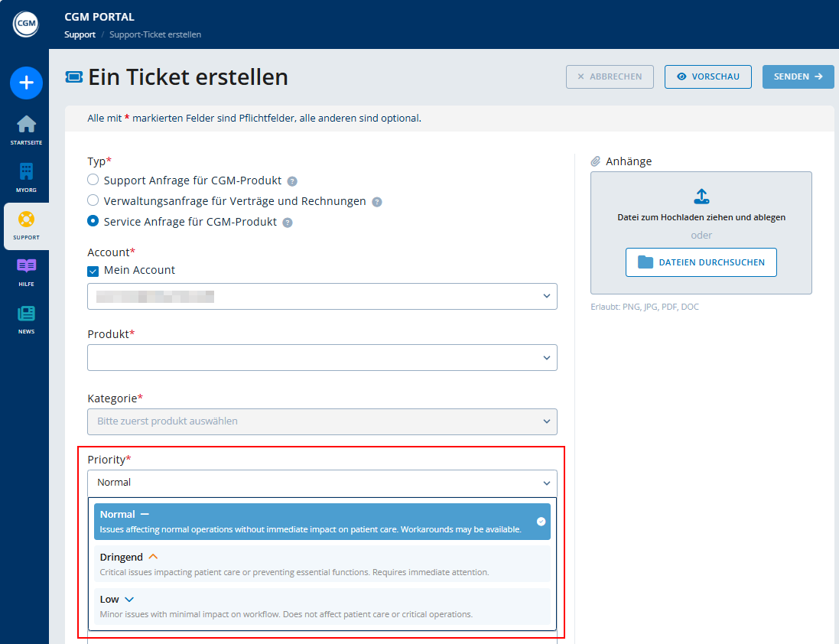Open News in the sidebar

pyautogui.click(x=26, y=320)
